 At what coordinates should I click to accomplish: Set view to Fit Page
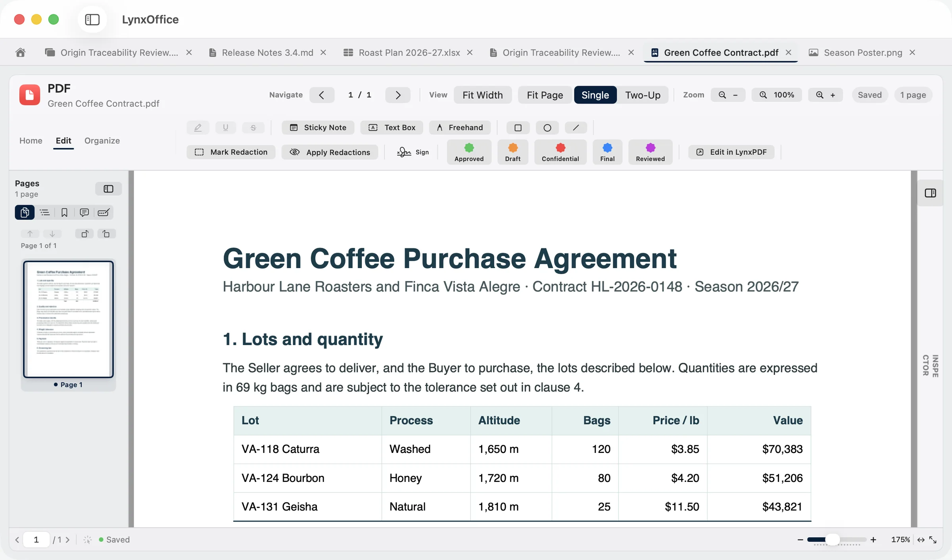(x=545, y=95)
